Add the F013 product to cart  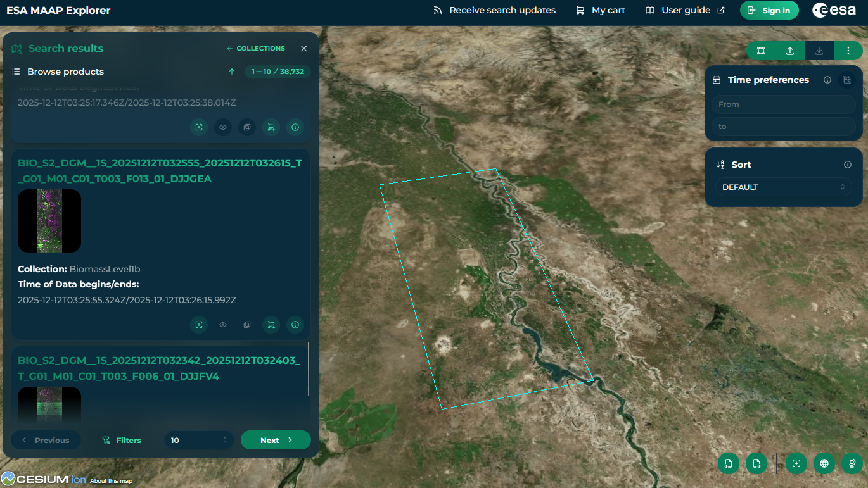pyautogui.click(x=271, y=325)
